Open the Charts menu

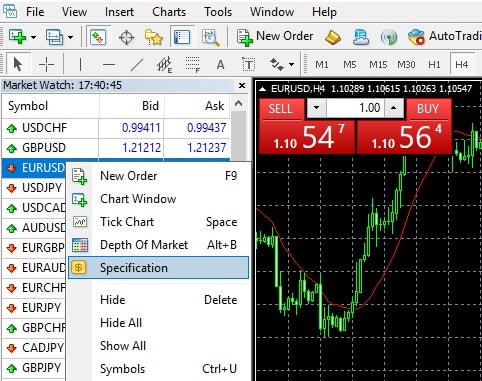point(169,12)
